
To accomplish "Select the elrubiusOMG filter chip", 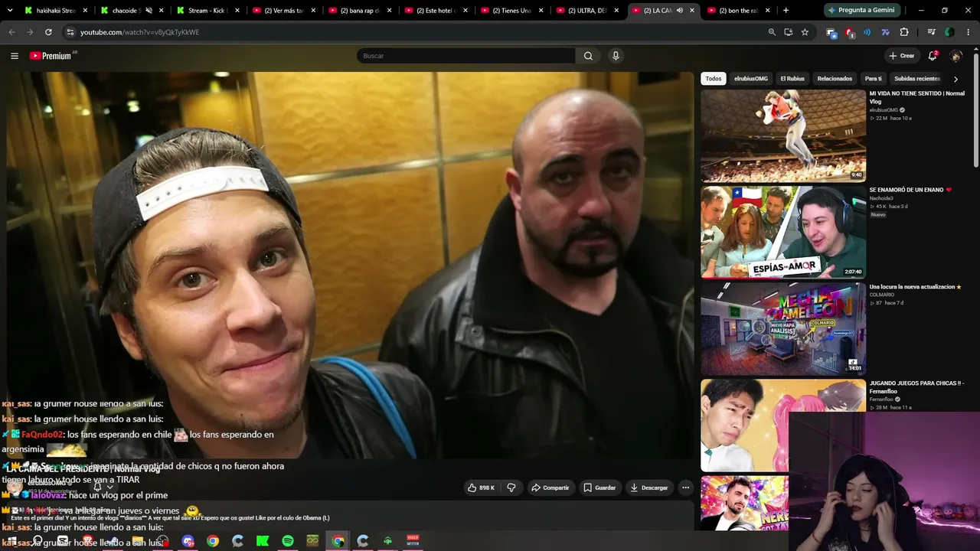I will point(751,79).
